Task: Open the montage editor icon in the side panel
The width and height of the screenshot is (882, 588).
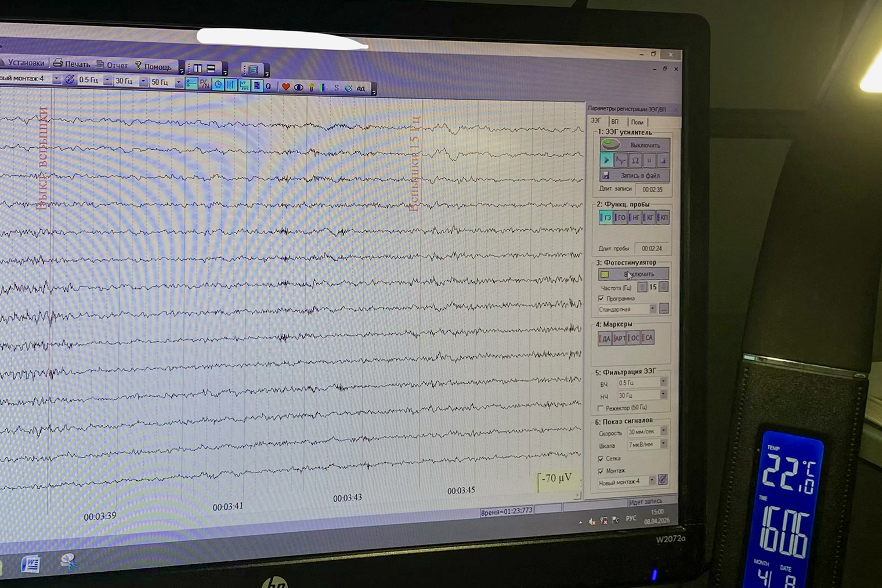Action: coord(663,480)
